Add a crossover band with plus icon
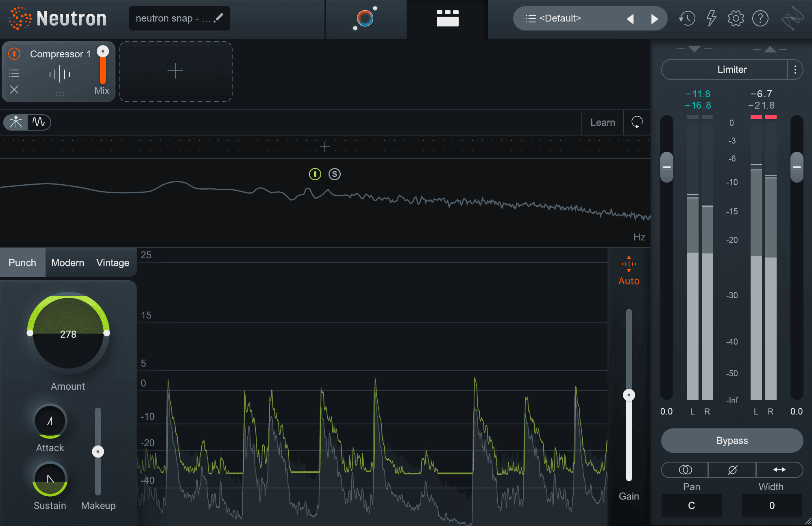 [324, 147]
